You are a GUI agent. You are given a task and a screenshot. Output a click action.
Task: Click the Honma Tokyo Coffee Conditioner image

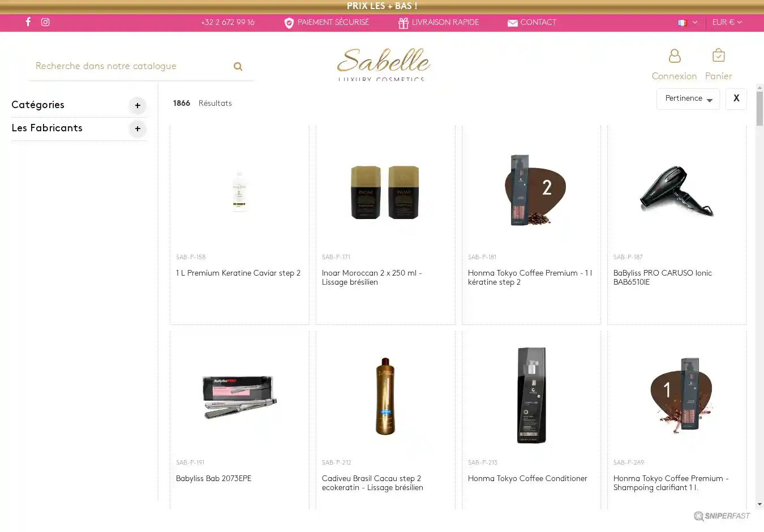coord(531,395)
